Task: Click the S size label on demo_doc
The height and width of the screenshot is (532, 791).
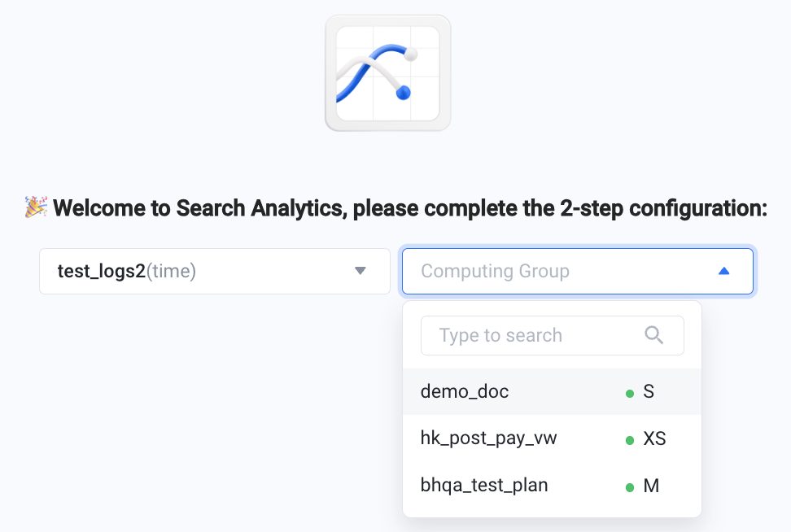Action: (649, 392)
